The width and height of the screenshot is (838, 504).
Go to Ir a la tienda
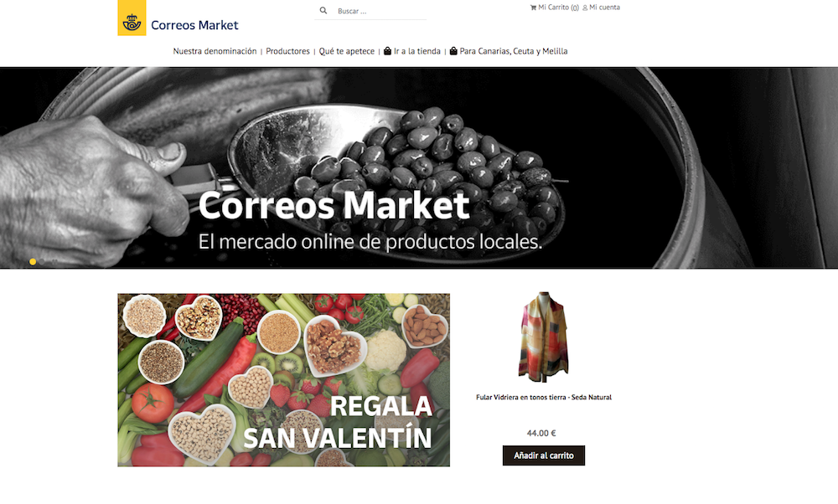point(416,51)
